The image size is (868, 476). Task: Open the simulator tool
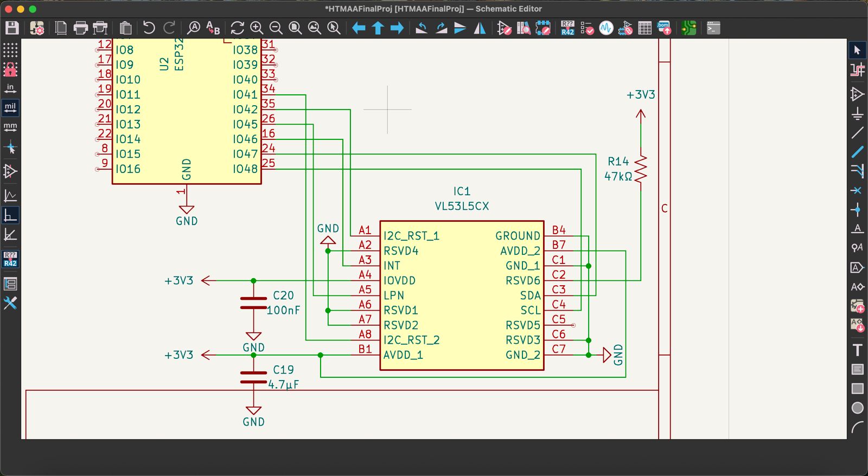click(606, 28)
